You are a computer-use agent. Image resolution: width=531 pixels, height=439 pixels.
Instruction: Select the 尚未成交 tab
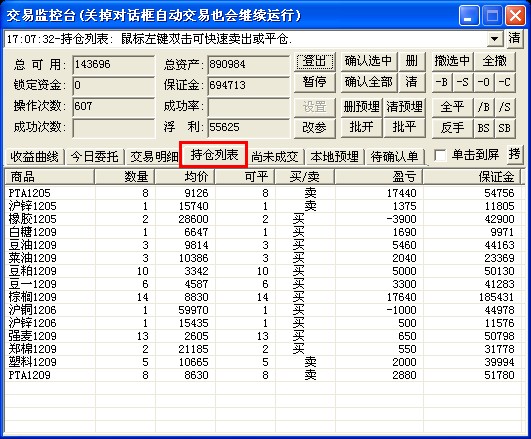275,157
